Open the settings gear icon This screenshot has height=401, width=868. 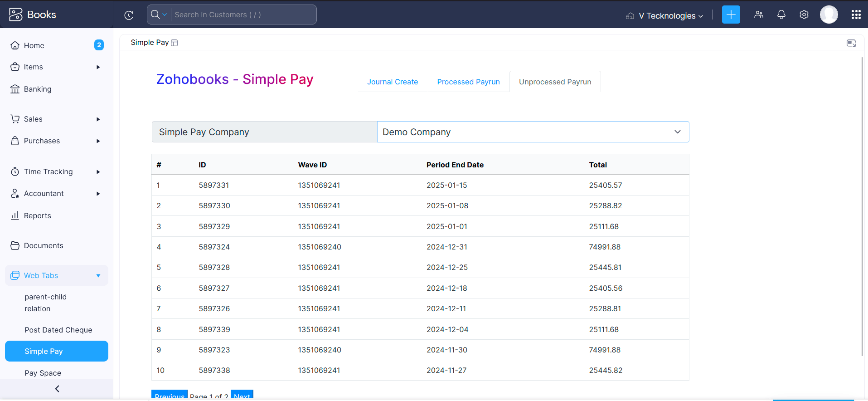804,15
